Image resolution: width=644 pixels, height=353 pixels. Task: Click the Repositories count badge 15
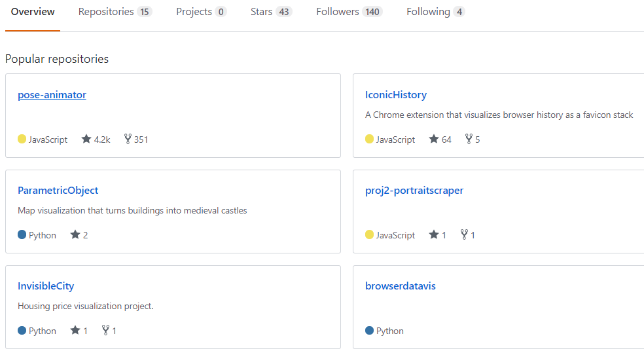145,12
